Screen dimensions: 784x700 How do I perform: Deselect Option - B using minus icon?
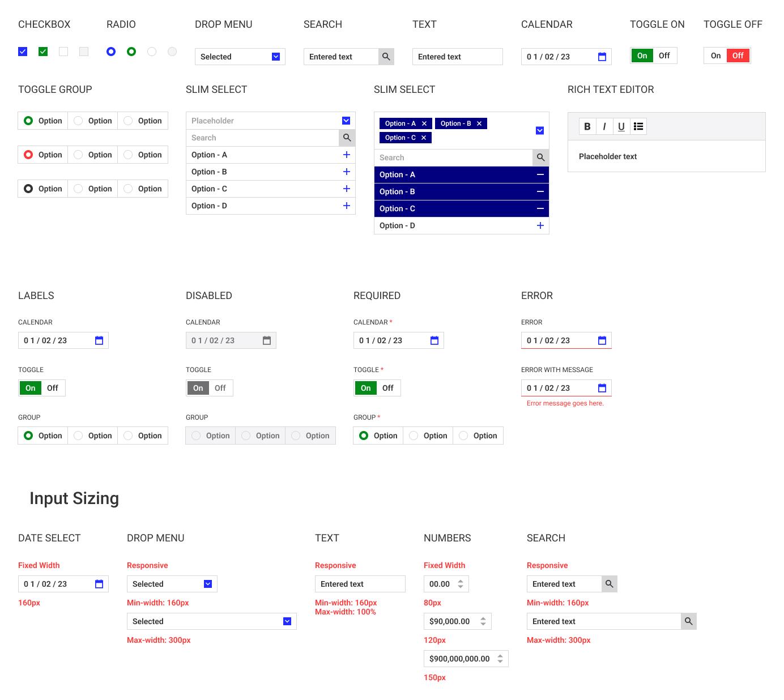(x=540, y=191)
